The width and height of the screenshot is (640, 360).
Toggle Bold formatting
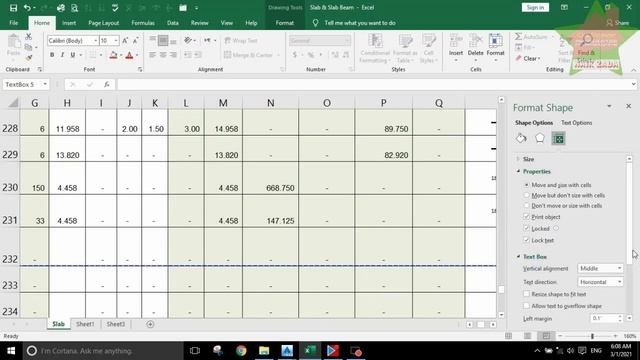point(52,55)
